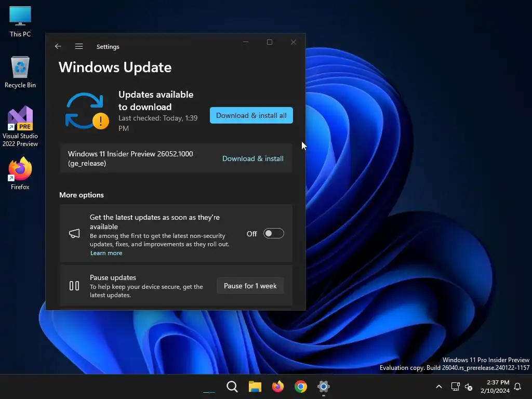
Task: Launch Firefox from the taskbar
Action: pyautogui.click(x=278, y=387)
